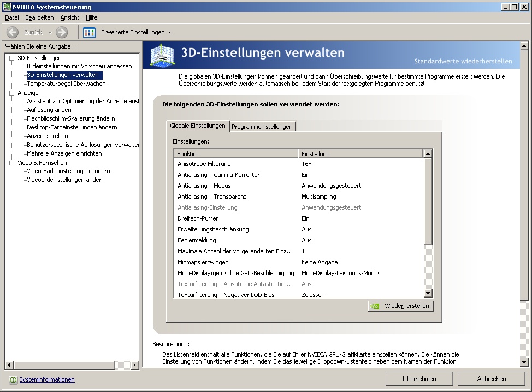The height and width of the screenshot is (392, 532).
Task: Click Standardwerte wiederherstellen link
Action: pos(463,61)
